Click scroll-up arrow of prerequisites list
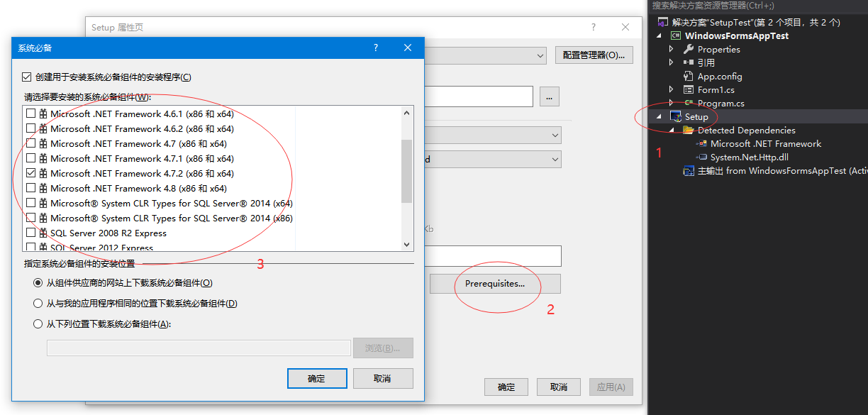This screenshot has height=415, width=868. point(407,112)
